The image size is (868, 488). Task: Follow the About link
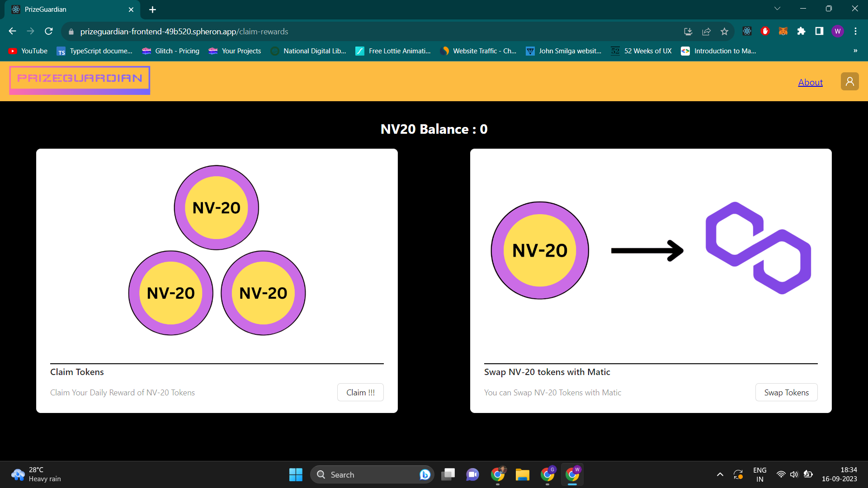810,82
